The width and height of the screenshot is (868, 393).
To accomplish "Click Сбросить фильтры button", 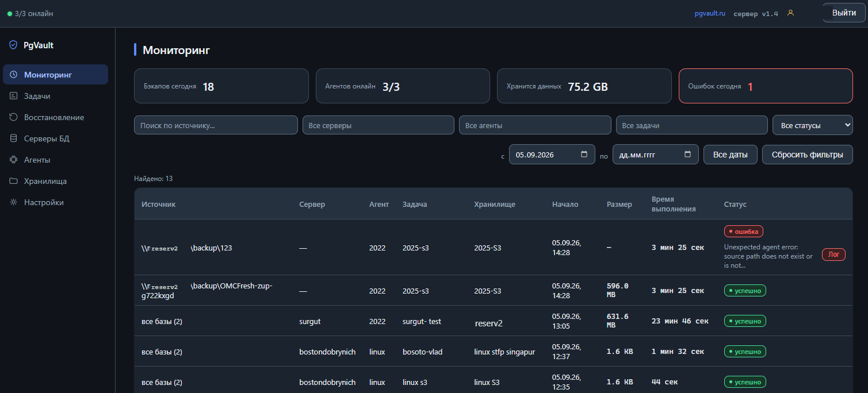I will click(808, 155).
